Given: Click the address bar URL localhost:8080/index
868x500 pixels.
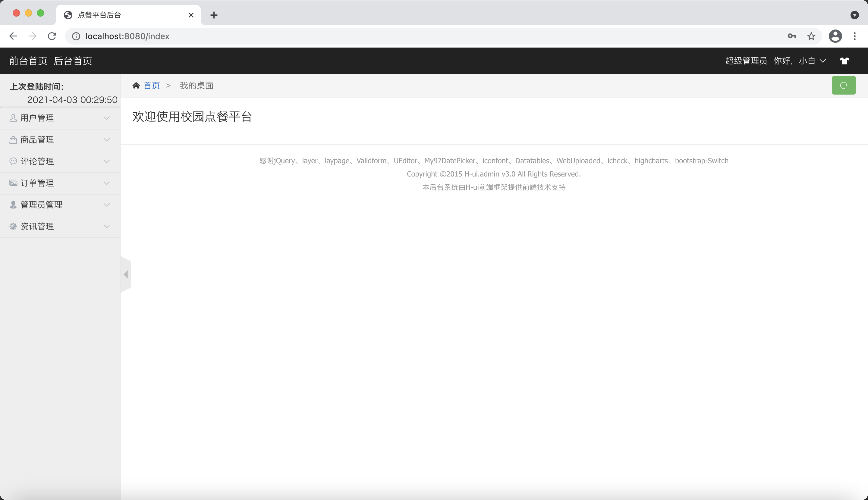Looking at the screenshot, I should tap(127, 36).
